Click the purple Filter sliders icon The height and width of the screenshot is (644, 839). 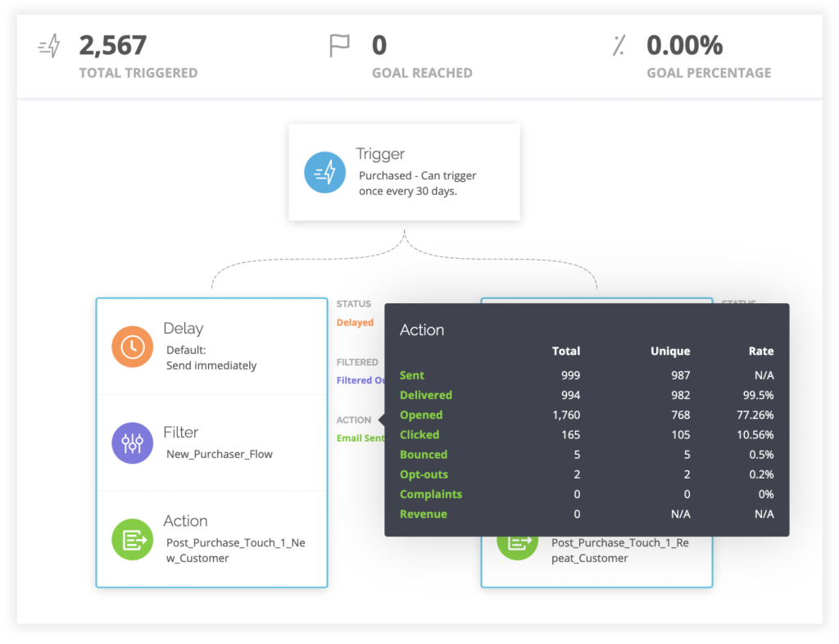point(132,443)
